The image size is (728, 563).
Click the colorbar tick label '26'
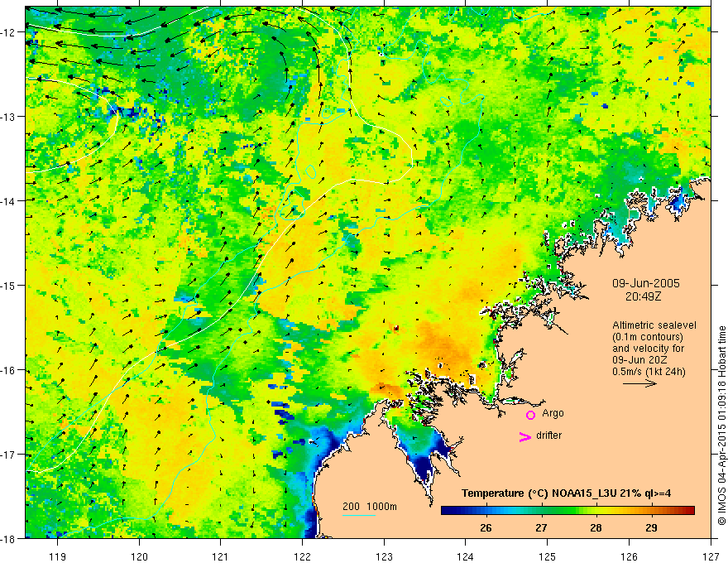[486, 527]
